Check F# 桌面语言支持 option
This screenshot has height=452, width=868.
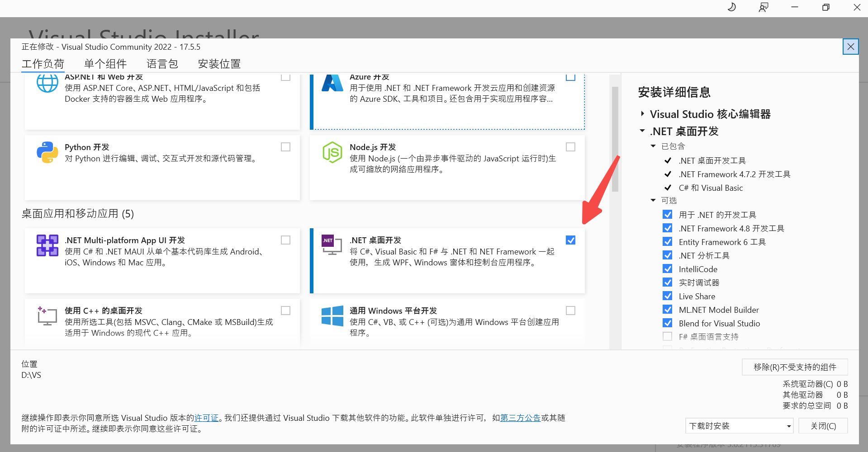coord(667,336)
